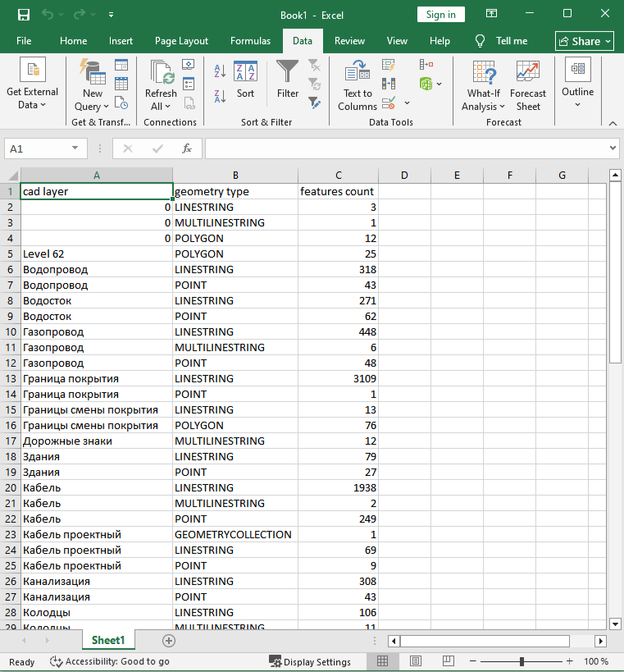Open the Get External Data dropdown
Screen dimensions: 624x672
33,85
